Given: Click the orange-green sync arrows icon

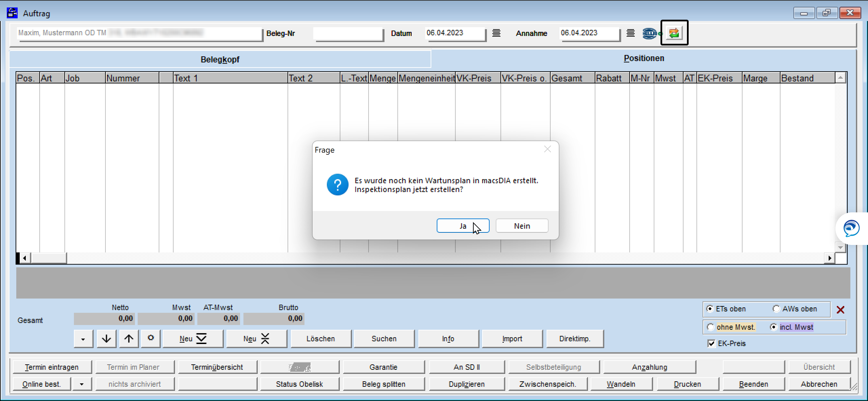Looking at the screenshot, I should click(674, 33).
